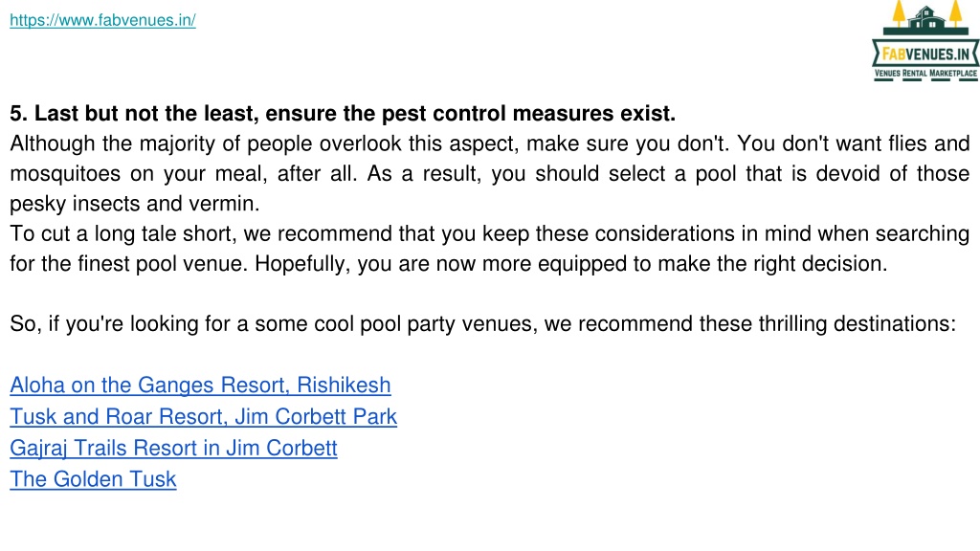Click the word "vermin" in paragraph
Viewport: 980px width, 551px height.
(x=221, y=204)
